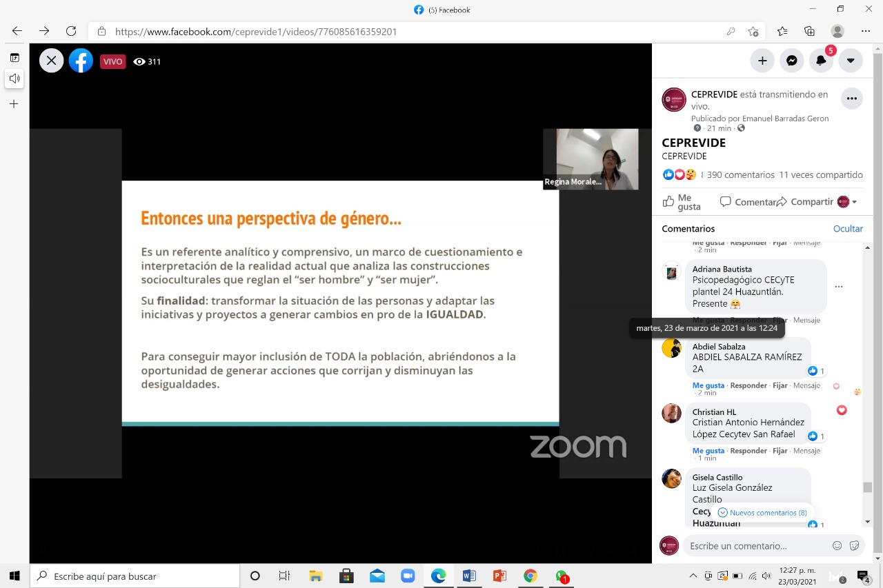Add this page to favorites star-plus icon
The height and width of the screenshot is (588, 883).
click(753, 32)
